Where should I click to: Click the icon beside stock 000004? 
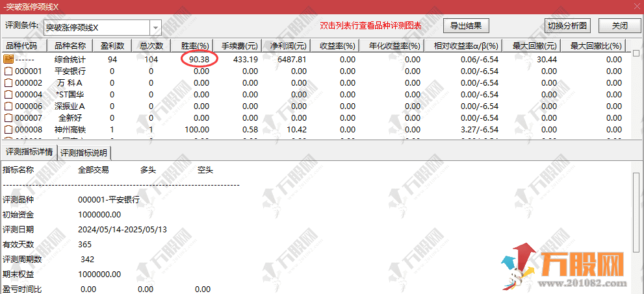[8, 95]
